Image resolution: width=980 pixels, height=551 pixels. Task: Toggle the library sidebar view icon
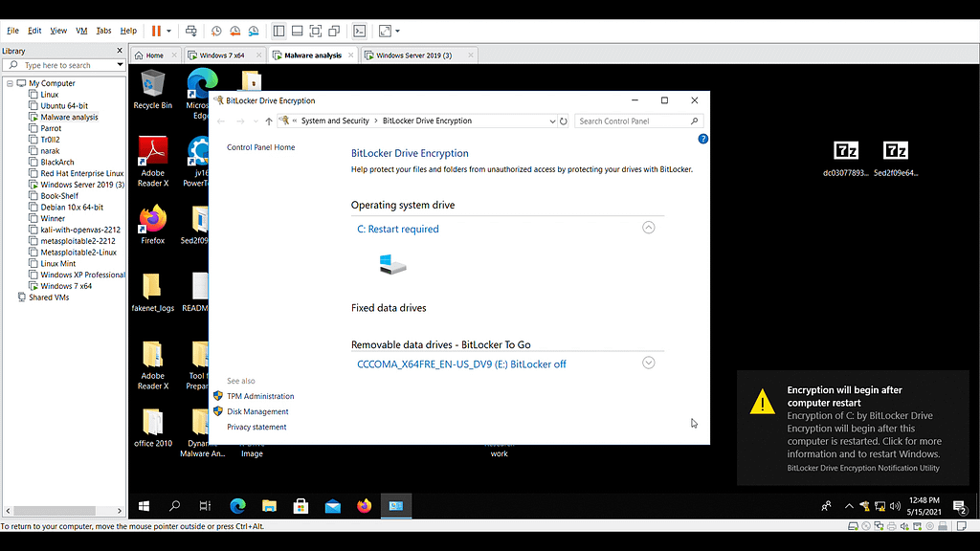(x=278, y=31)
